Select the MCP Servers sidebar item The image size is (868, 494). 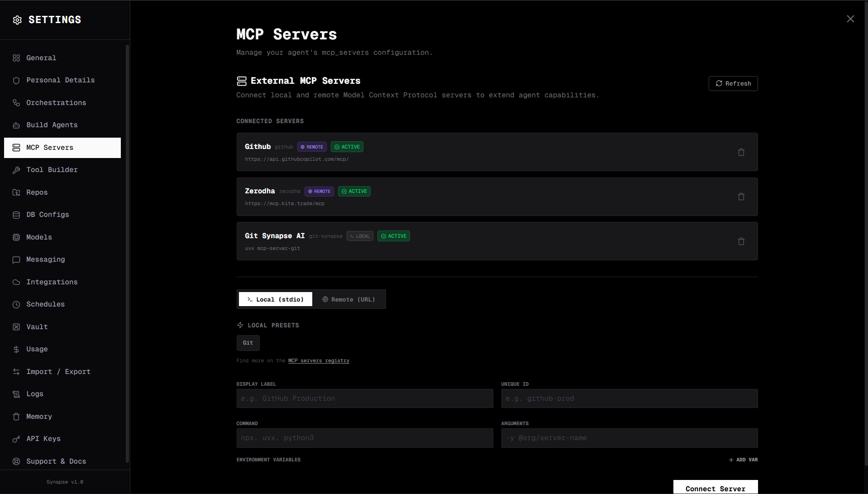[x=62, y=148]
